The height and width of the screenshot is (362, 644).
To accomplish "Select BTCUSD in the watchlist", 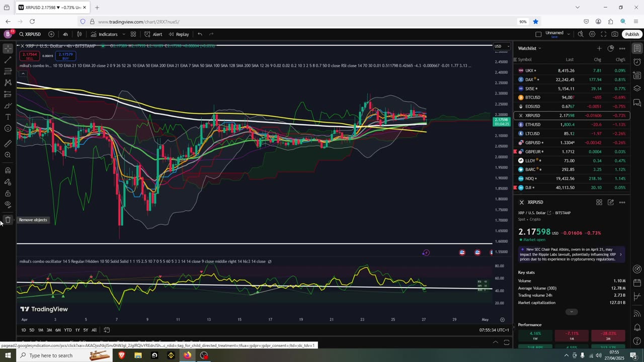I will click(572, 98).
